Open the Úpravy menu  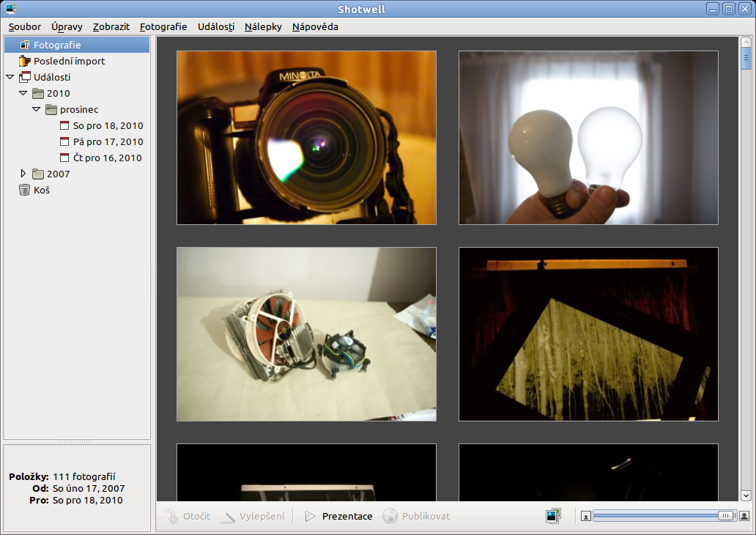[x=67, y=27]
